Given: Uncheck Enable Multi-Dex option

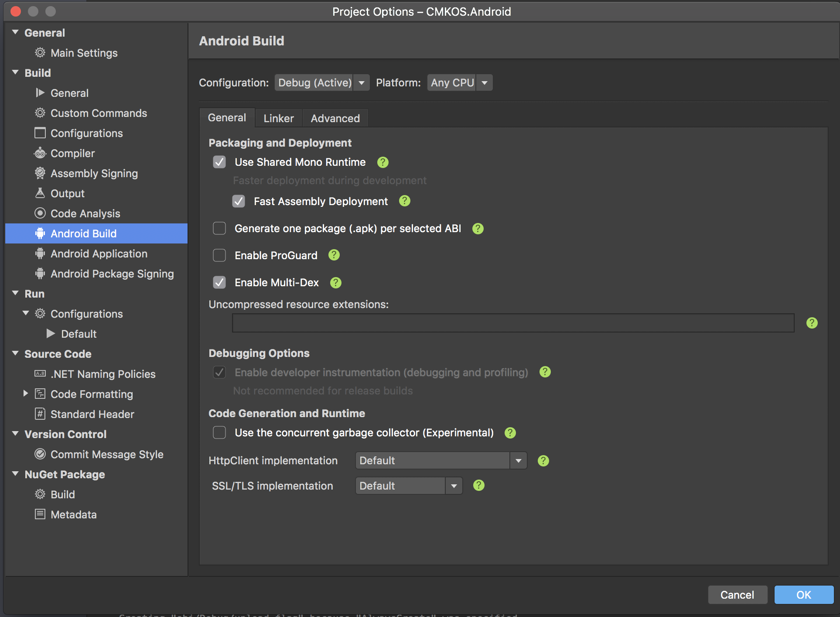Looking at the screenshot, I should point(219,282).
